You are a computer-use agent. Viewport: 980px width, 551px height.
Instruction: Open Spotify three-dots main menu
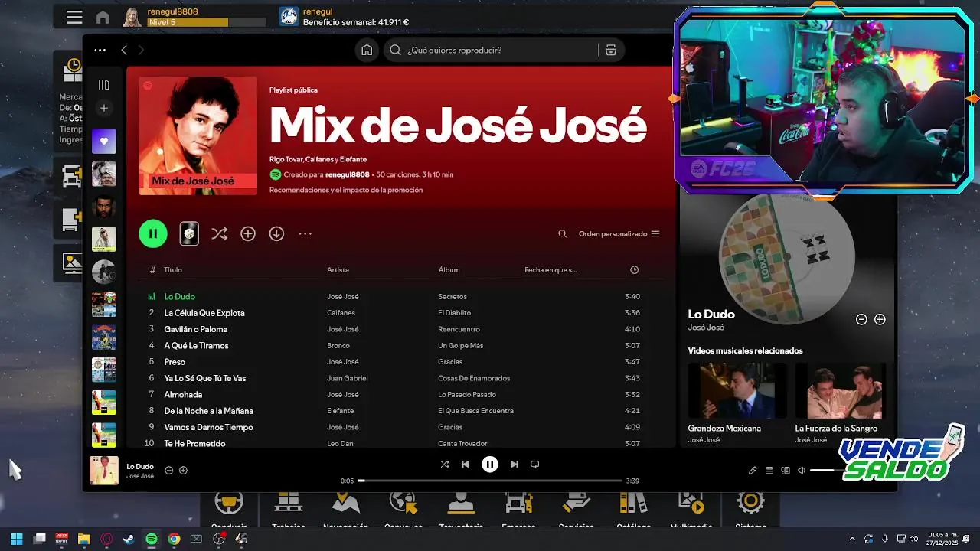click(x=100, y=50)
